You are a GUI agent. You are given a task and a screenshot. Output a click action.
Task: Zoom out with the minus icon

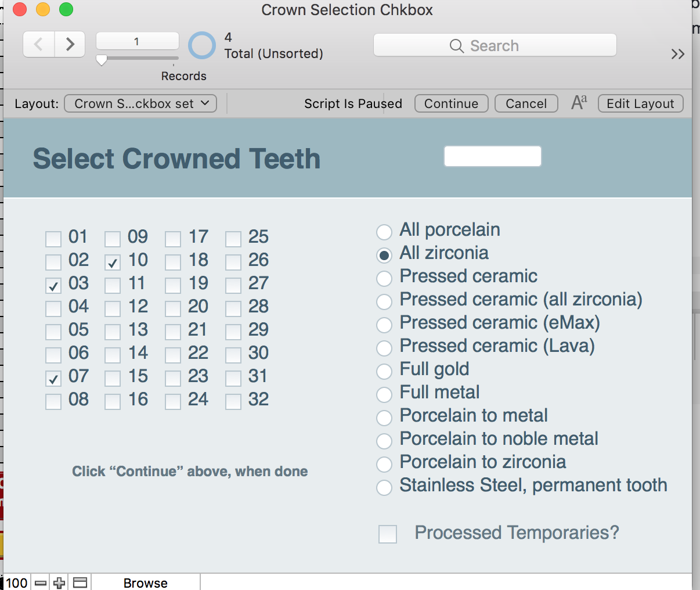tap(41, 582)
